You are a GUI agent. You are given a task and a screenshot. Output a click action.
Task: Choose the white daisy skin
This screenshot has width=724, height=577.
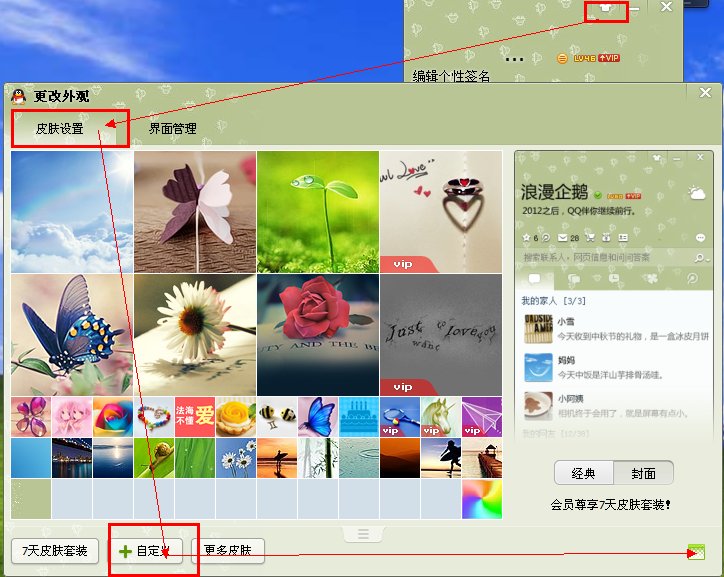[195, 335]
